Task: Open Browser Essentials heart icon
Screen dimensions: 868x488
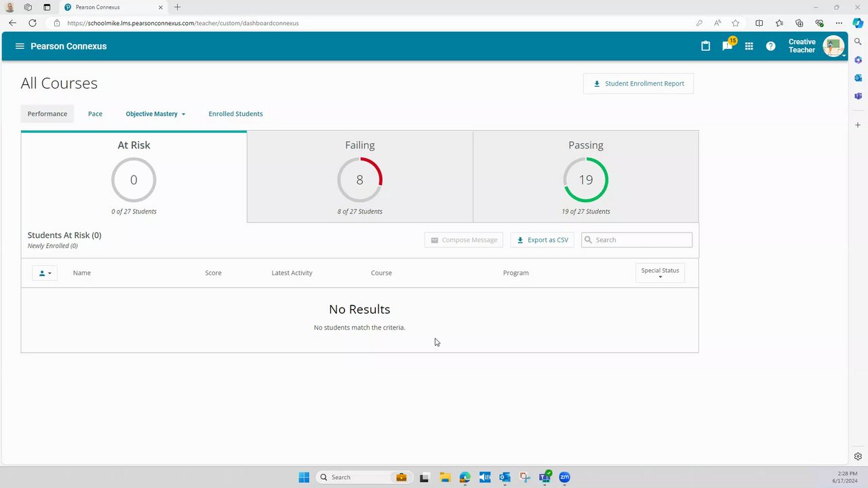Action: (x=819, y=23)
